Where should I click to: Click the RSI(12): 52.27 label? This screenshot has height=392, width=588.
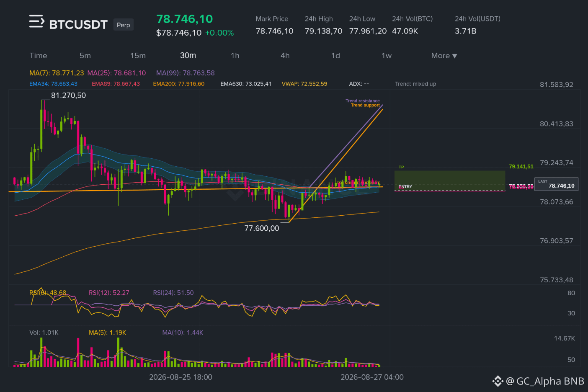tap(109, 293)
